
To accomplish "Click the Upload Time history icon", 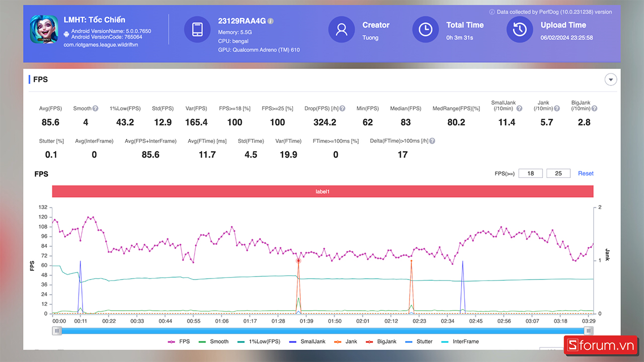I will (x=520, y=29).
